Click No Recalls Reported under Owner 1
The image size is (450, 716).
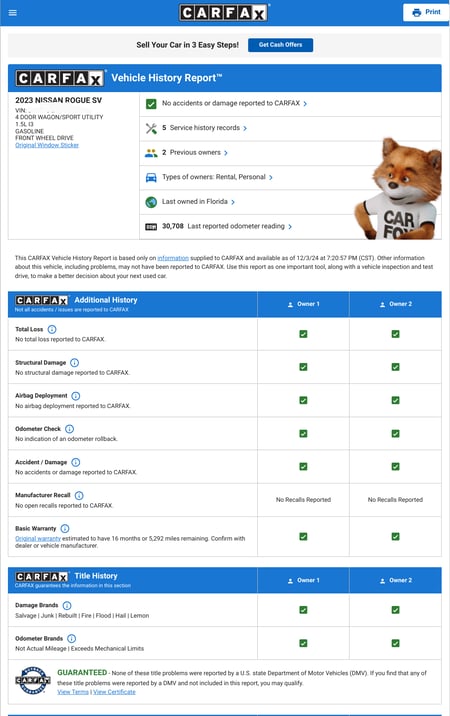point(303,500)
